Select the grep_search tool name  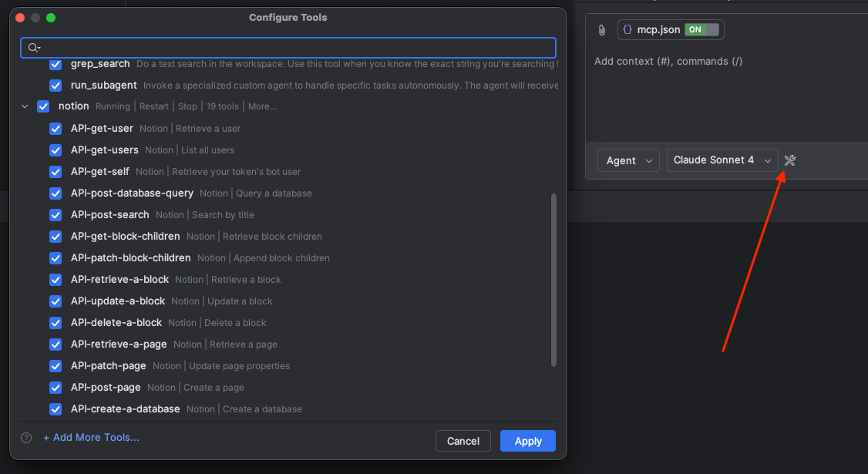click(x=100, y=64)
